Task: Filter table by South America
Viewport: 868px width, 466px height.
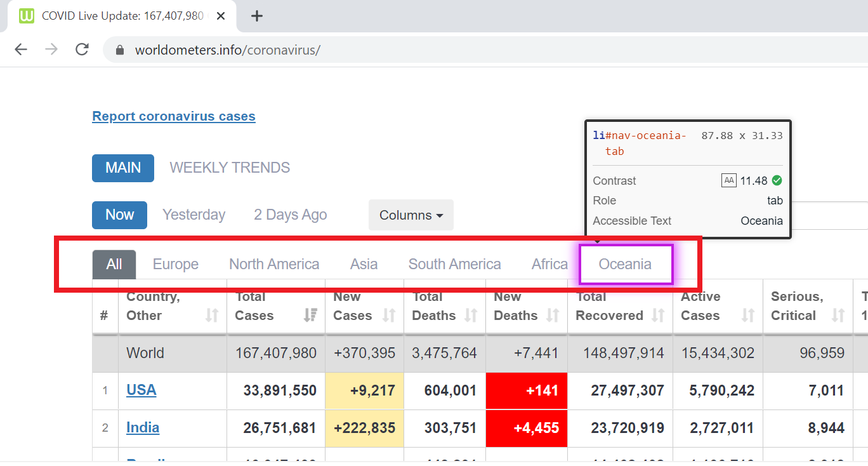Action: click(454, 264)
